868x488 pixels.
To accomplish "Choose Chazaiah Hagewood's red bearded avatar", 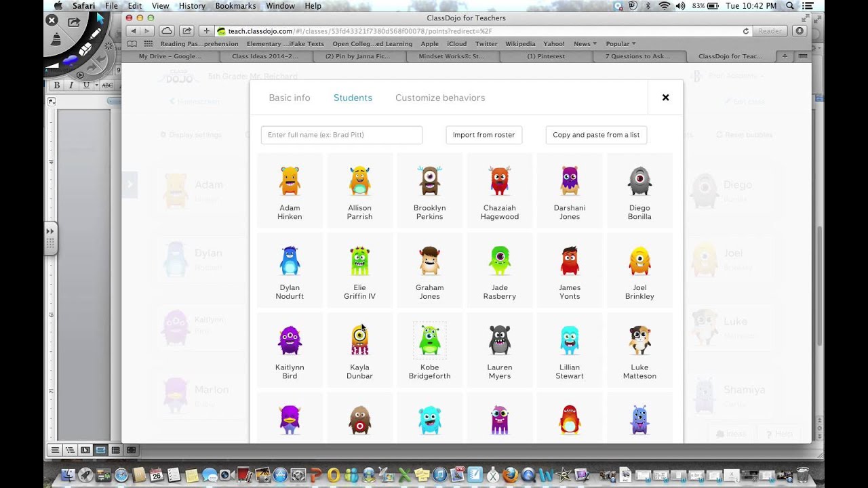I will 500,180.
